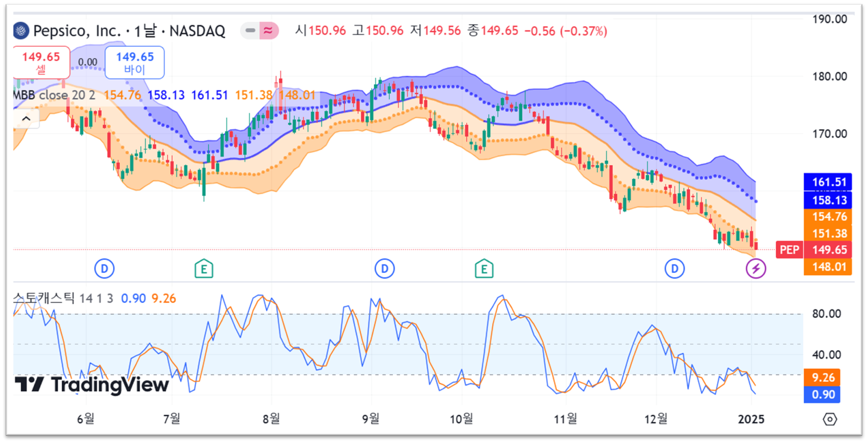Open the earnings marker near 10월
The width and height of the screenshot is (868, 443).
pos(484,269)
